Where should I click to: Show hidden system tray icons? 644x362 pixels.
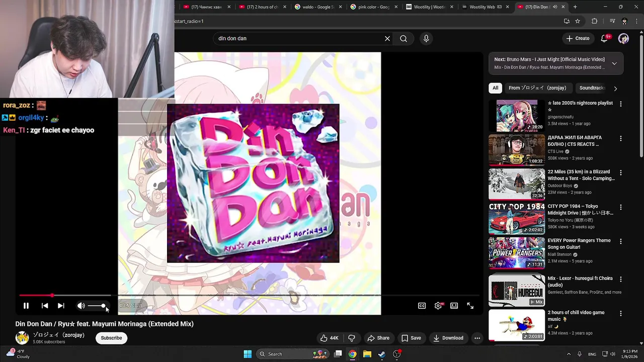(x=569, y=354)
